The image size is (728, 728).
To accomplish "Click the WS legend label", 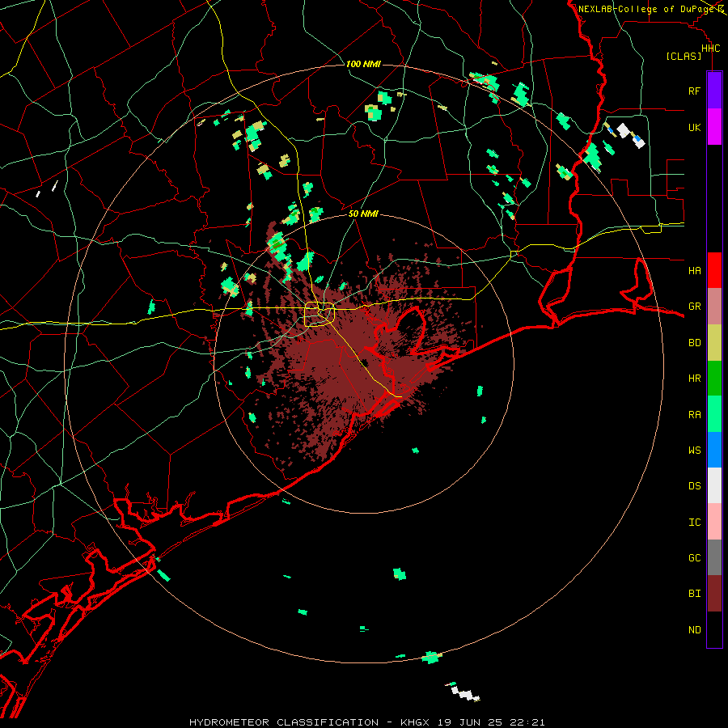I will point(695,450).
